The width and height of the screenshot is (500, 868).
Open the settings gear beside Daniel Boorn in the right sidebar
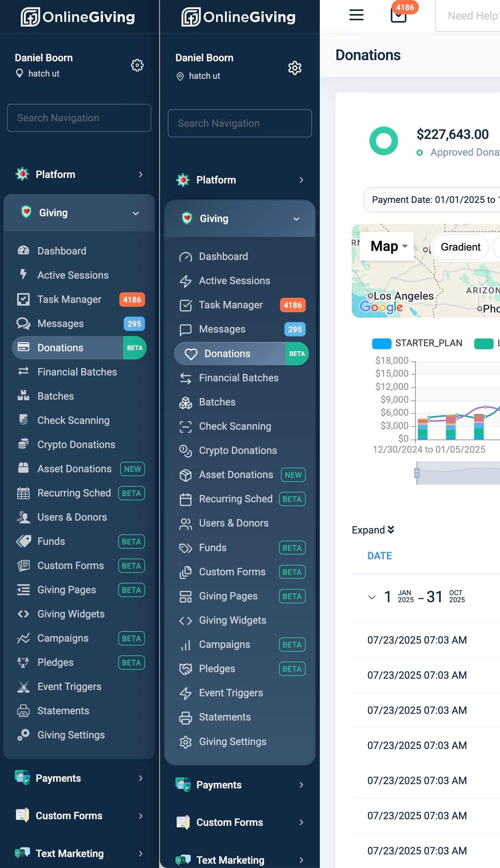pos(294,68)
